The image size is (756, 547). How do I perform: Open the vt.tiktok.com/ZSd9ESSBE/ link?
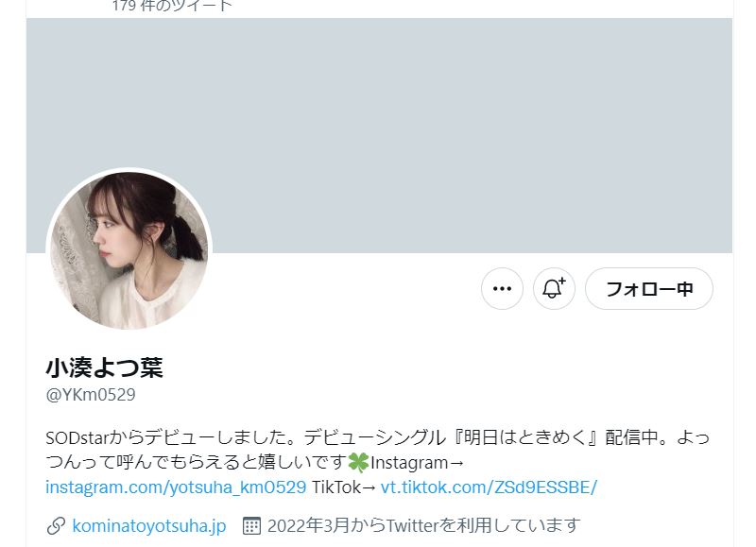(x=489, y=487)
